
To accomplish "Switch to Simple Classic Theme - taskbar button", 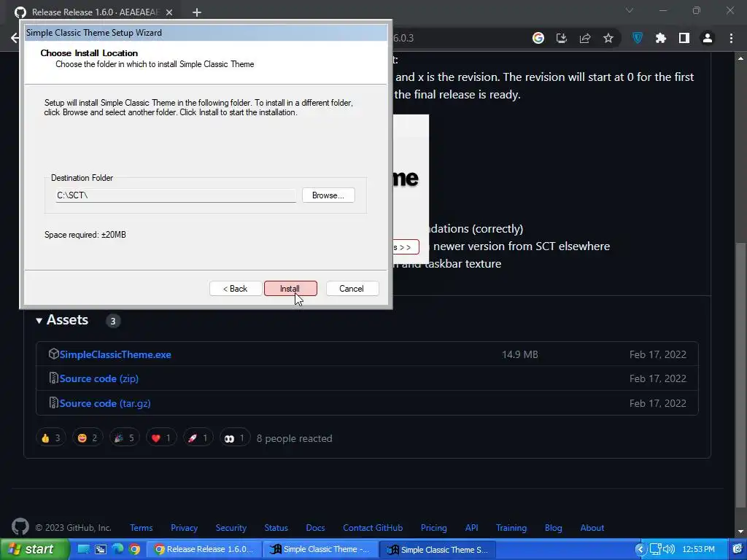I will pyautogui.click(x=321, y=549).
